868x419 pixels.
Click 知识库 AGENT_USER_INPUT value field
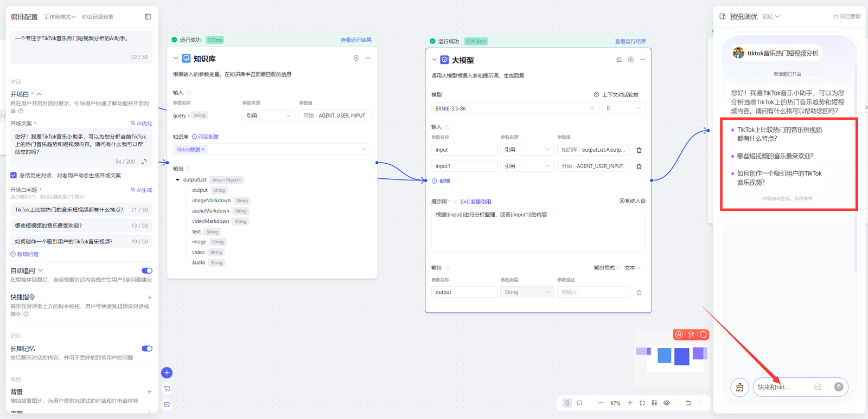click(x=335, y=115)
